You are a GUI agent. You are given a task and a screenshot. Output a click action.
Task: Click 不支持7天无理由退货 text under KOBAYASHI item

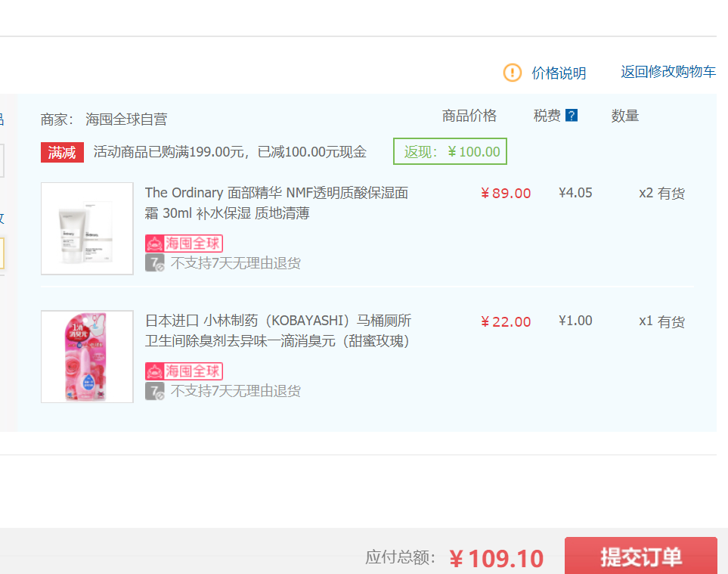click(x=236, y=391)
